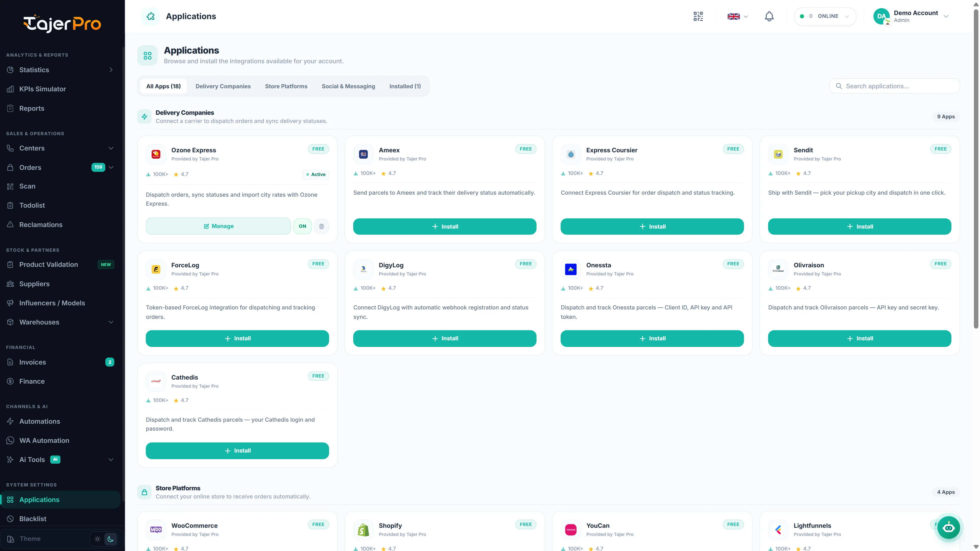This screenshot has height=551, width=980.
Task: Install the Sendit app
Action: (859, 227)
